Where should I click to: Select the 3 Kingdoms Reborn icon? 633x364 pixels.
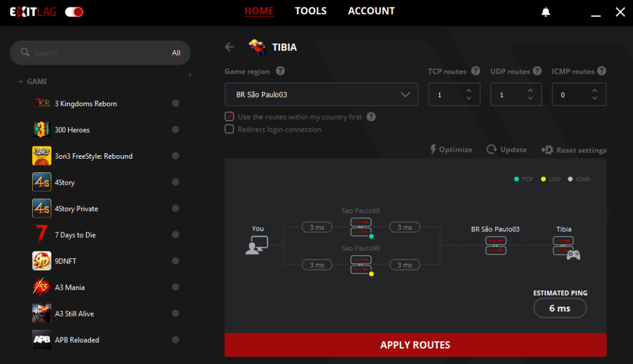point(41,103)
